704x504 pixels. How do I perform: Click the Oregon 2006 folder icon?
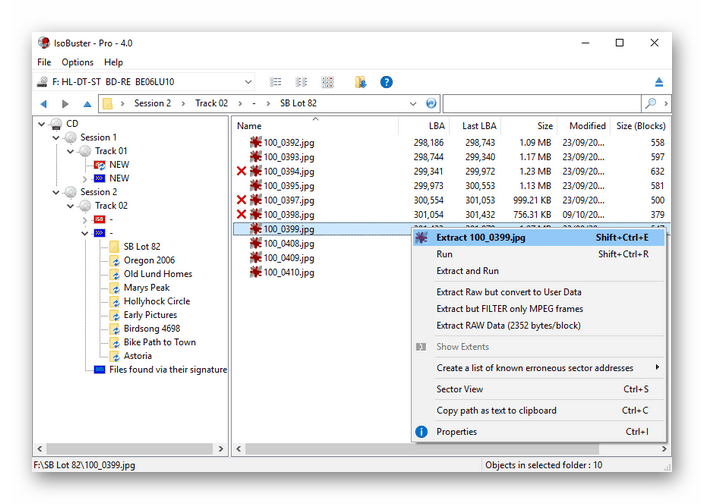coord(114,260)
